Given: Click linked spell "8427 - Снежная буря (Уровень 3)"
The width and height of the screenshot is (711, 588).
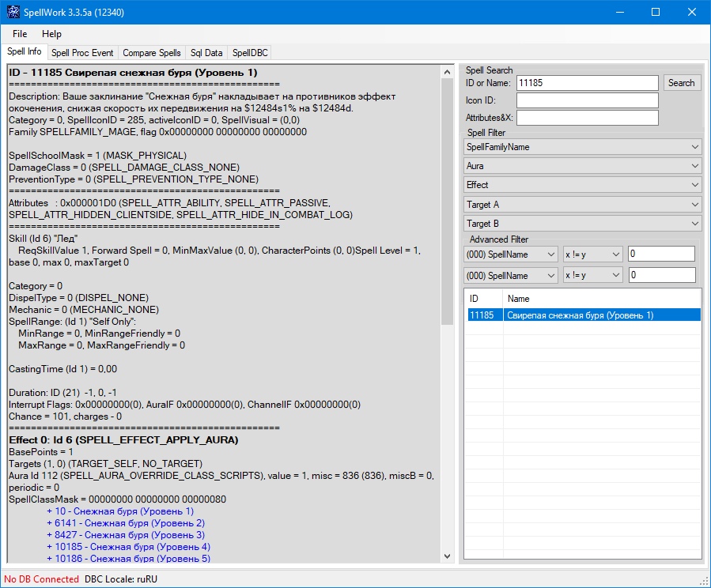Looking at the screenshot, I should pos(126,534).
